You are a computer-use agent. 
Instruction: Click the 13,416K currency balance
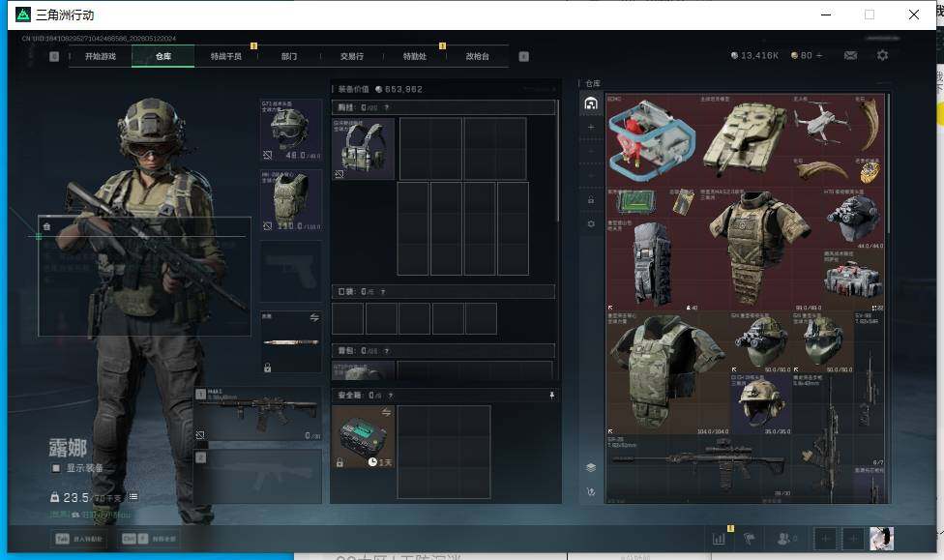pyautogui.click(x=754, y=55)
